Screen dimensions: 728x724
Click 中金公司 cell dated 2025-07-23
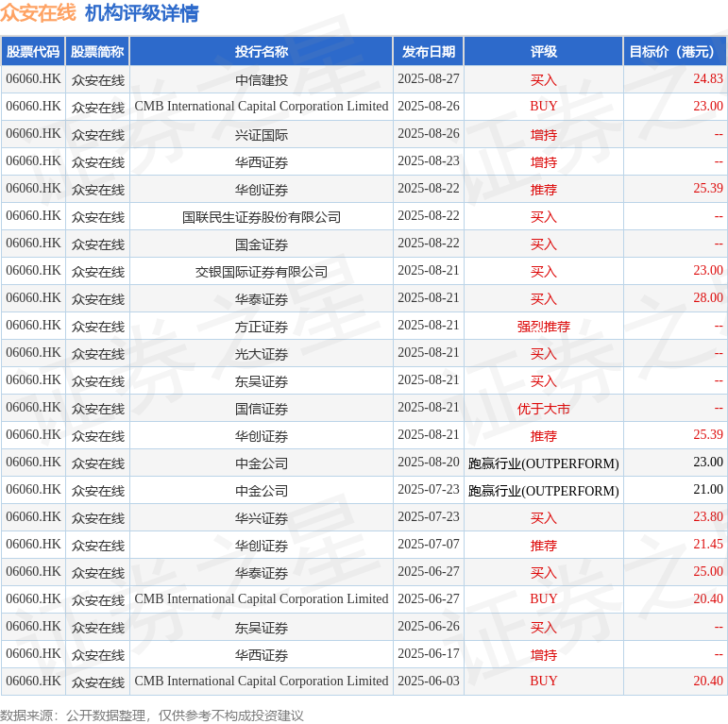tap(262, 491)
